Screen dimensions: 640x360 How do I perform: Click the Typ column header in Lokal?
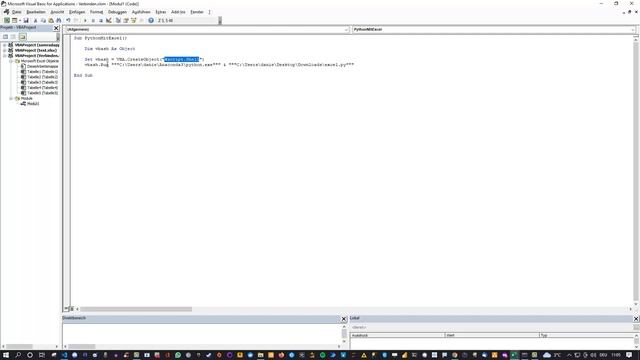587,335
